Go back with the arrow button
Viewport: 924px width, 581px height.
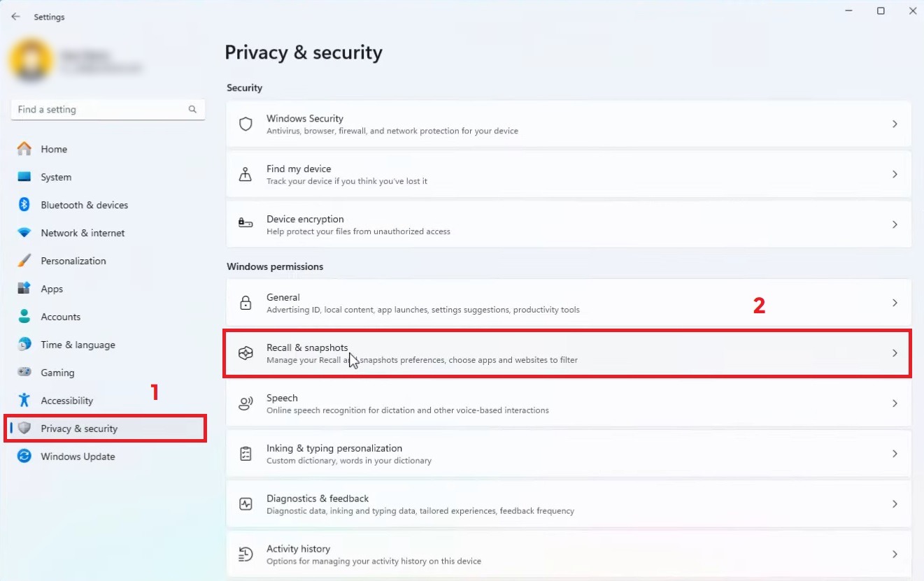[x=15, y=17]
